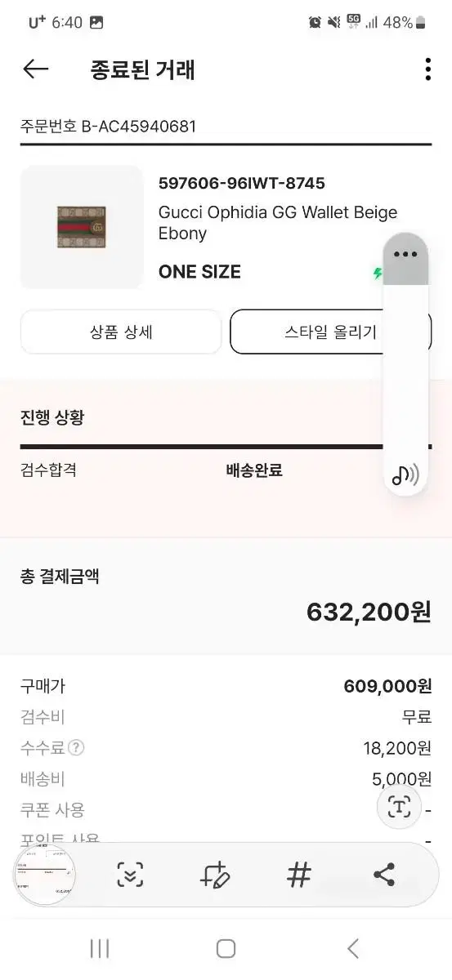The height and width of the screenshot is (980, 452).
Task: Tap the back arrow icon
Action: coord(36,69)
